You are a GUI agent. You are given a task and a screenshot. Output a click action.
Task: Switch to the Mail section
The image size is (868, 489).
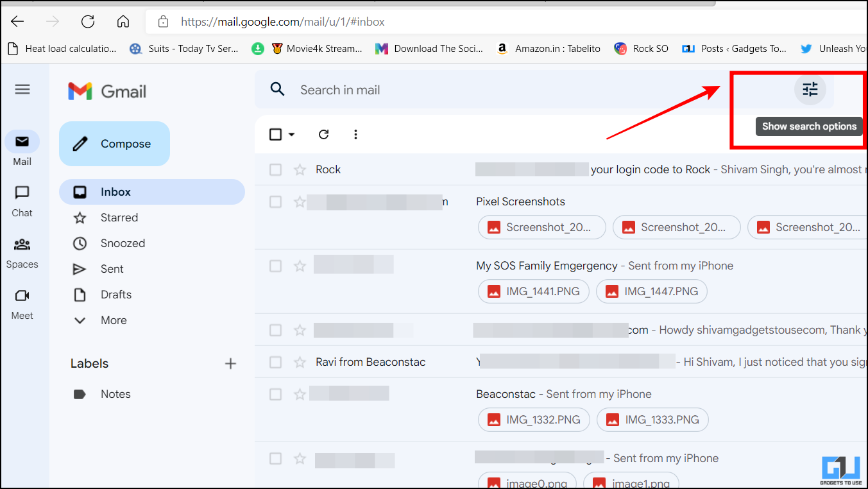click(x=22, y=149)
